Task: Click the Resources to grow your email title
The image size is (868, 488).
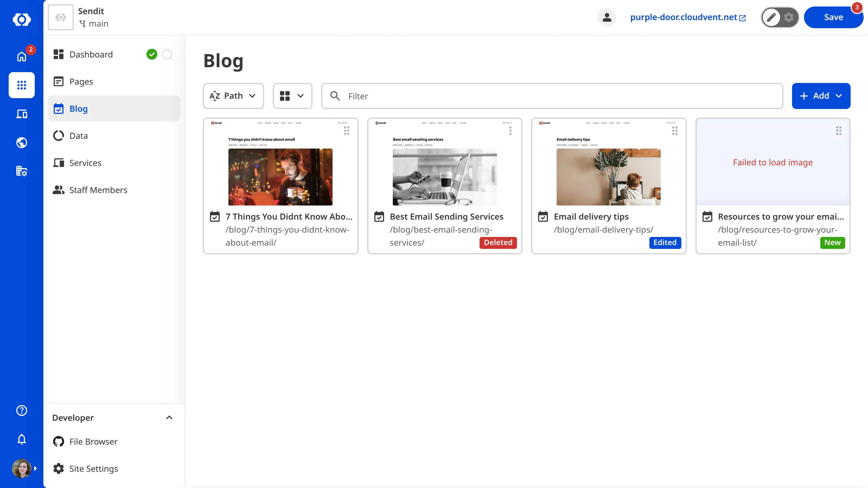Action: (781, 217)
